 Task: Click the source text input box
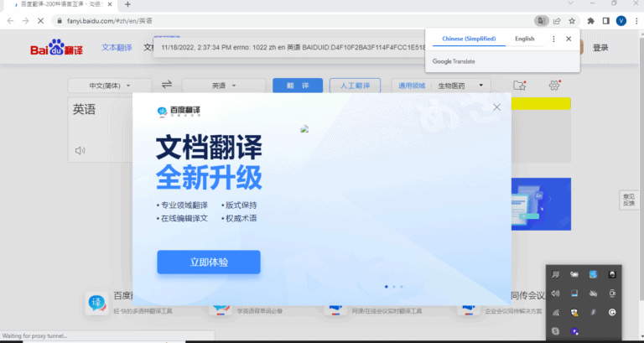101,122
